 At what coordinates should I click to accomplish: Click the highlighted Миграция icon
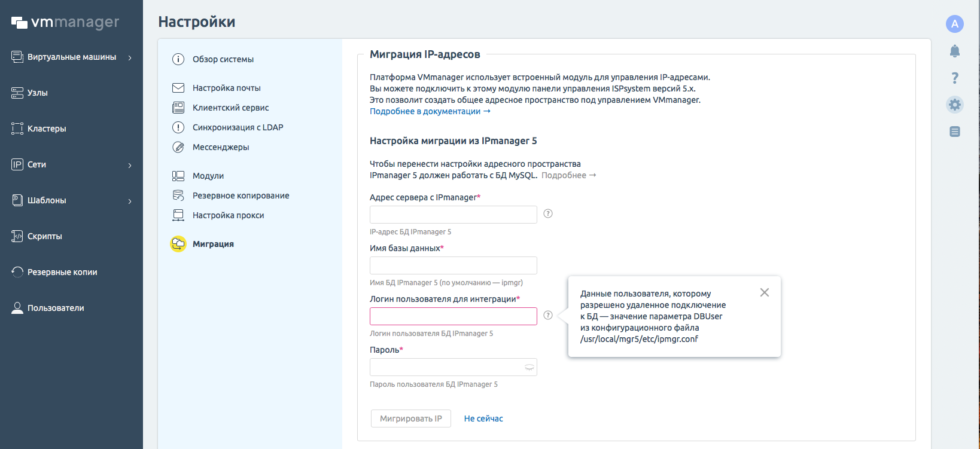[x=178, y=244]
